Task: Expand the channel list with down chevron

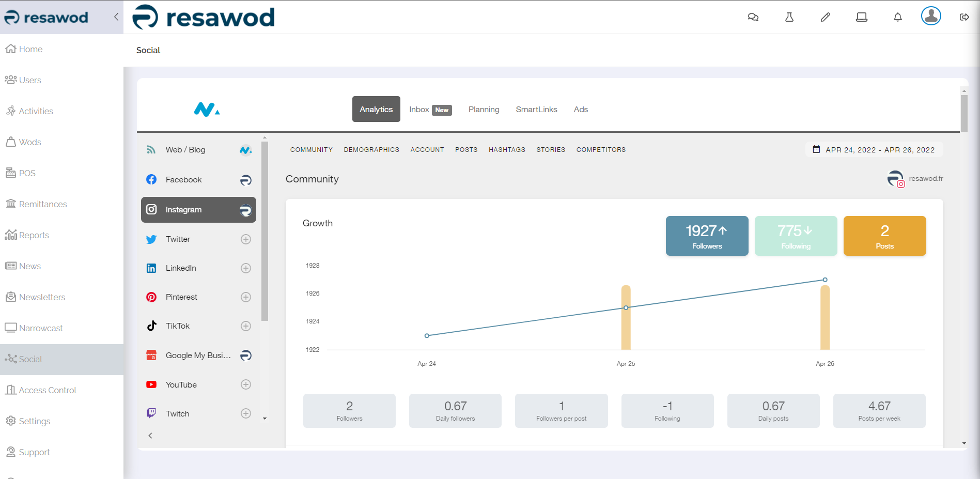Action: point(265,418)
